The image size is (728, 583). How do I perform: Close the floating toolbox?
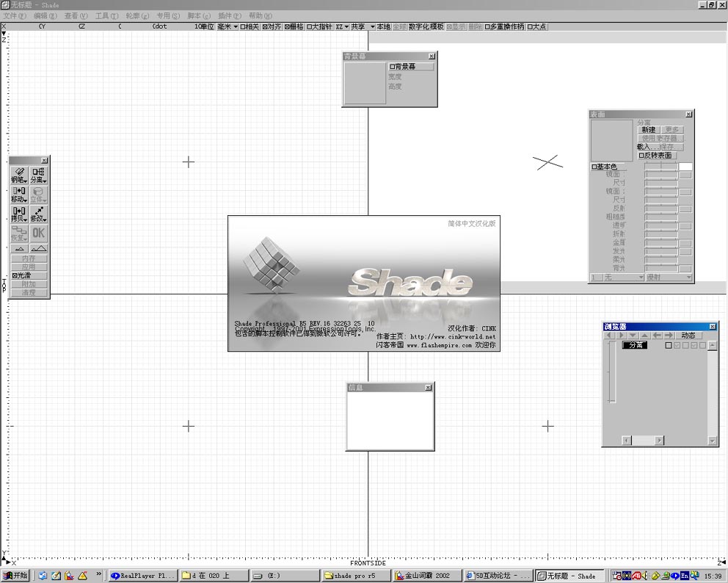pos(44,160)
